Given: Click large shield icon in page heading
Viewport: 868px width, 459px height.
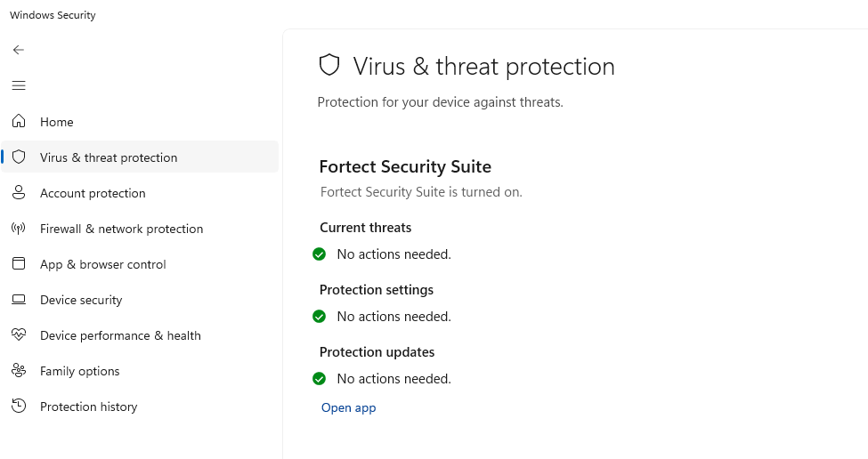Looking at the screenshot, I should tap(330, 66).
